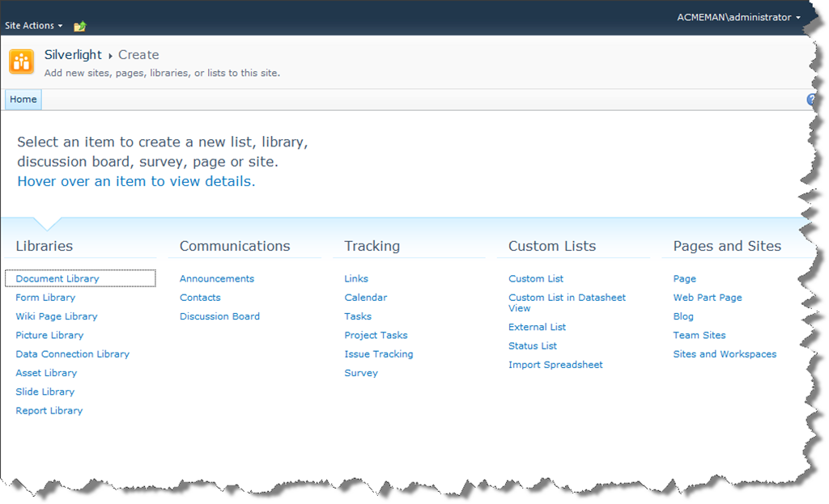This screenshot has width=829, height=504.
Task: Select Document Library to create
Action: (57, 278)
